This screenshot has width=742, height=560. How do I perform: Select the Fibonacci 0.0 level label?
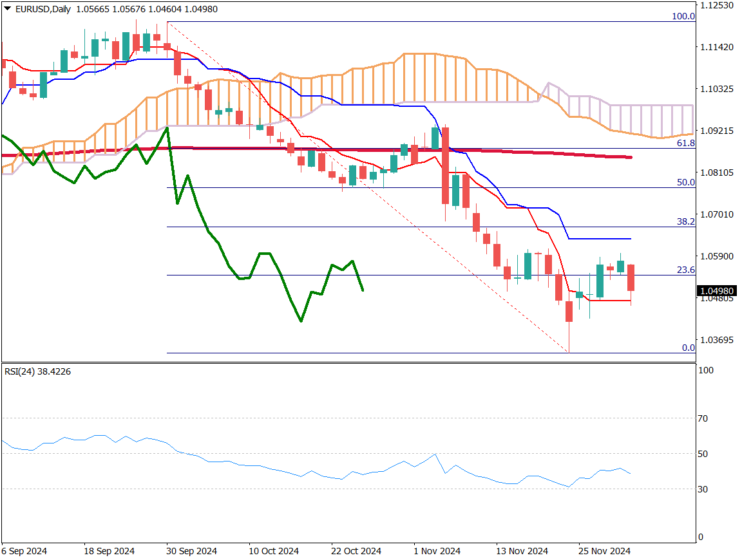coord(688,348)
